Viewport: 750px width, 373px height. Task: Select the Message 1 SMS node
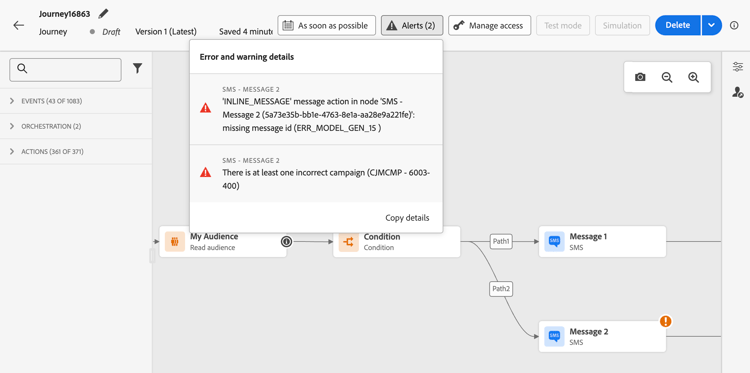coord(602,241)
